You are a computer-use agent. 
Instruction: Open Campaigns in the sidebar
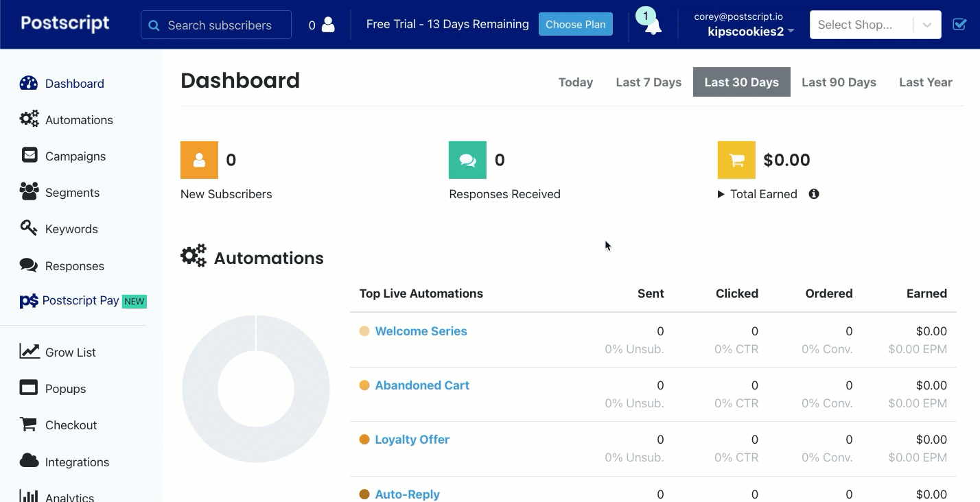(75, 156)
